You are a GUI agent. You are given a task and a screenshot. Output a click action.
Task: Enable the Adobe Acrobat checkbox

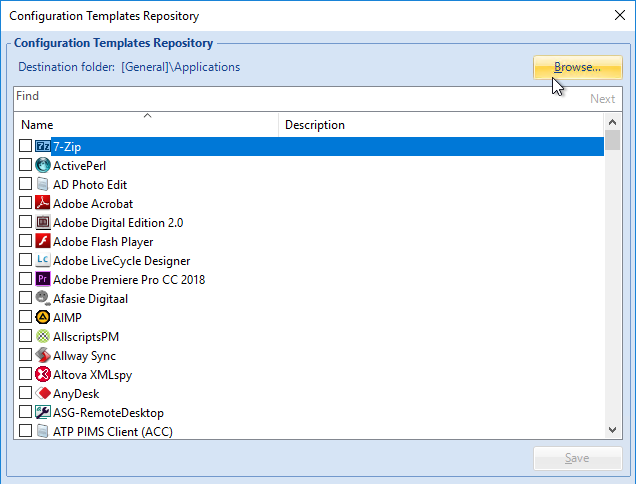(x=25, y=202)
